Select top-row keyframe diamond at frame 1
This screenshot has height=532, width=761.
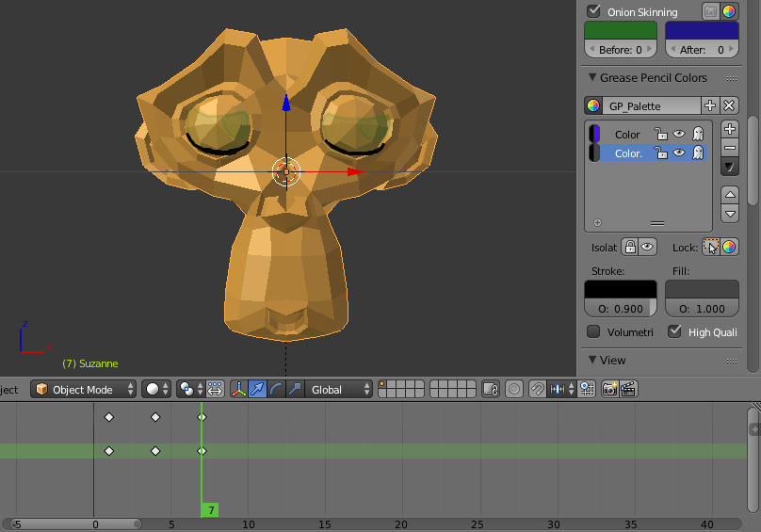coord(109,417)
